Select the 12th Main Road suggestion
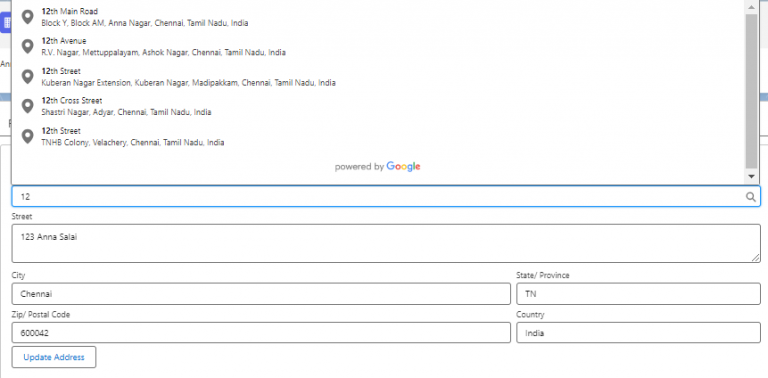Image resolution: width=768 pixels, height=378 pixels. (378, 17)
